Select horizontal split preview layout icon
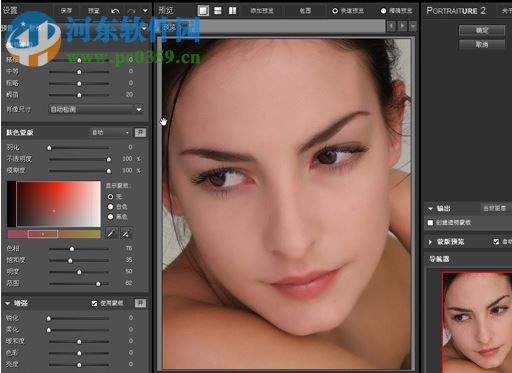 [x=218, y=11]
